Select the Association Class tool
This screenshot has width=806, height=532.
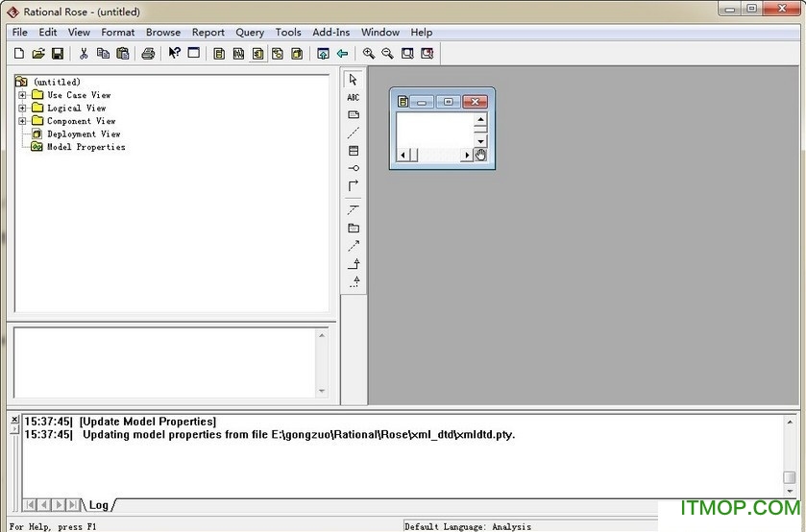coord(354,209)
